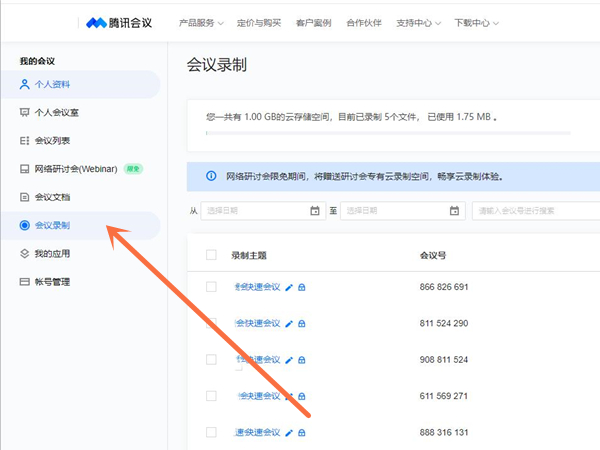600x450 pixels.
Task: Expand the 支持中心 dropdown menu
Action: click(418, 22)
